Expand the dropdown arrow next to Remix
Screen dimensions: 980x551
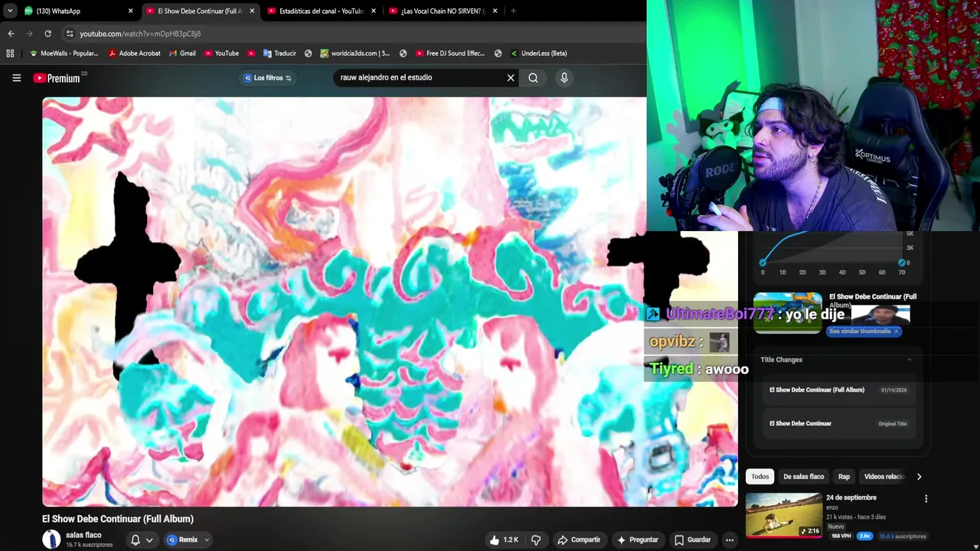[x=206, y=540]
